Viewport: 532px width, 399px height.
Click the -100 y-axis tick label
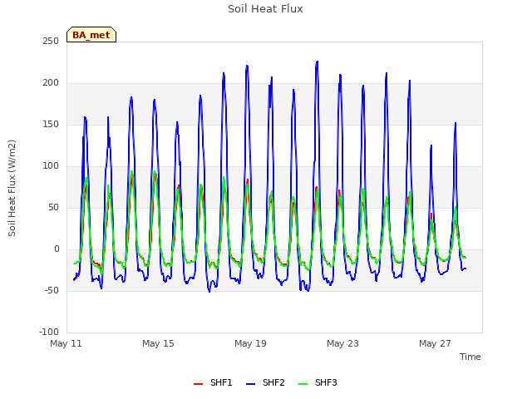point(49,332)
